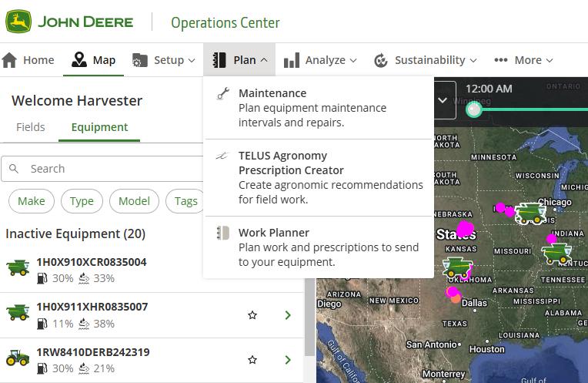This screenshot has height=383, width=588.
Task: Click the Work Planner notebook icon
Action: 222,233
